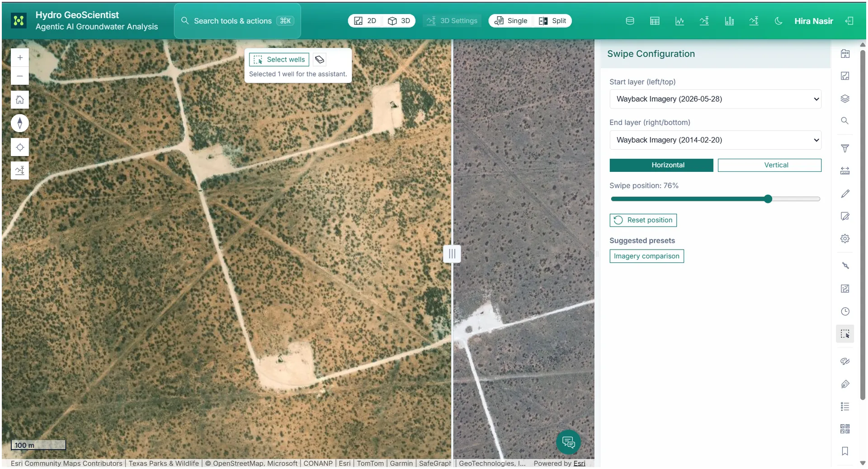The height and width of the screenshot is (469, 868).
Task: Open the End layer dropdown
Action: pyautogui.click(x=715, y=140)
